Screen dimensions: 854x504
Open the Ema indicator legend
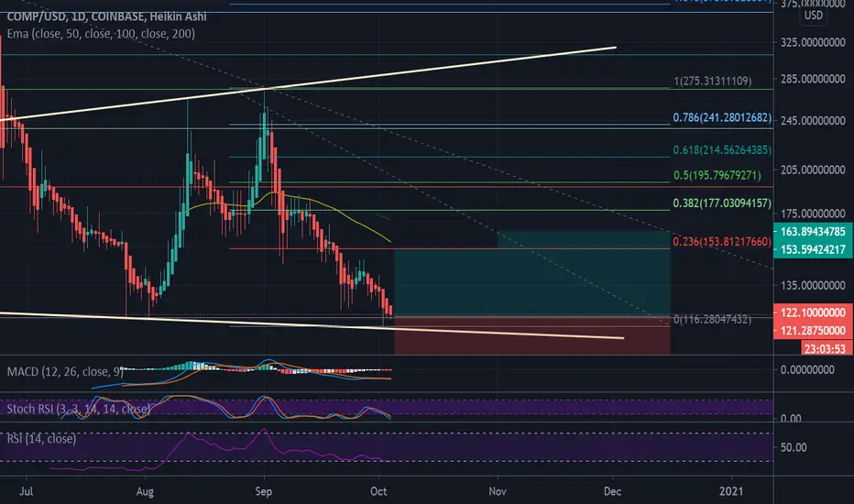pos(101,34)
